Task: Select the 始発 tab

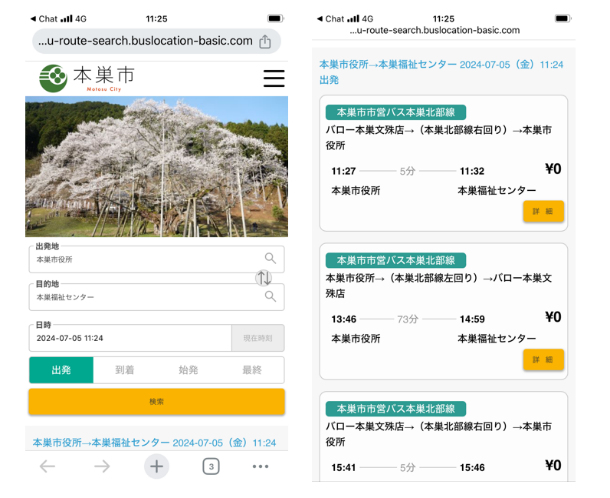Action: tap(188, 370)
